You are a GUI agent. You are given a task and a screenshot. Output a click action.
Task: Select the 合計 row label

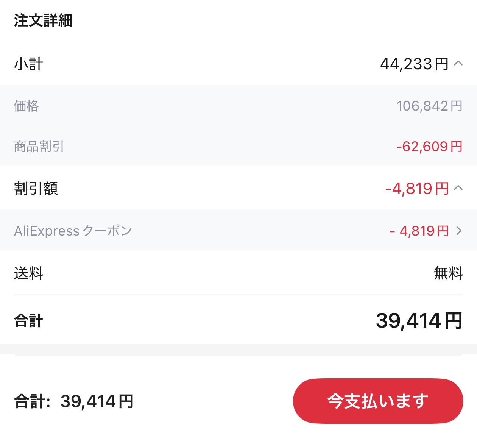pyautogui.click(x=28, y=321)
